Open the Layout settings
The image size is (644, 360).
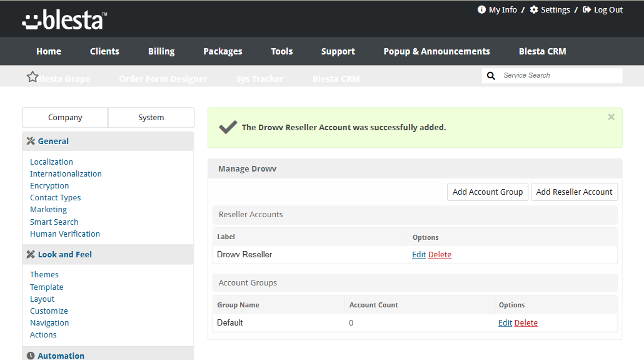[42, 299]
